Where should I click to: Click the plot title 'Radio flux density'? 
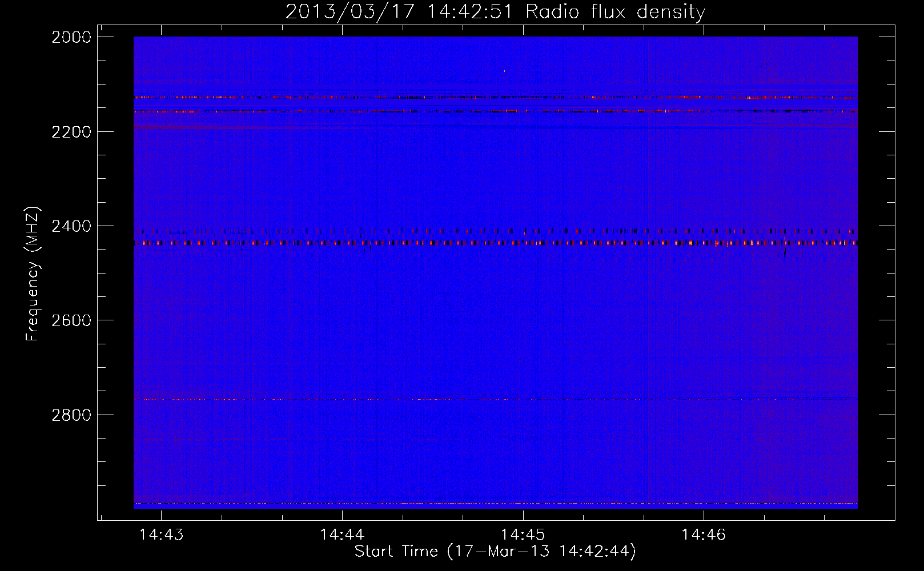click(616, 11)
